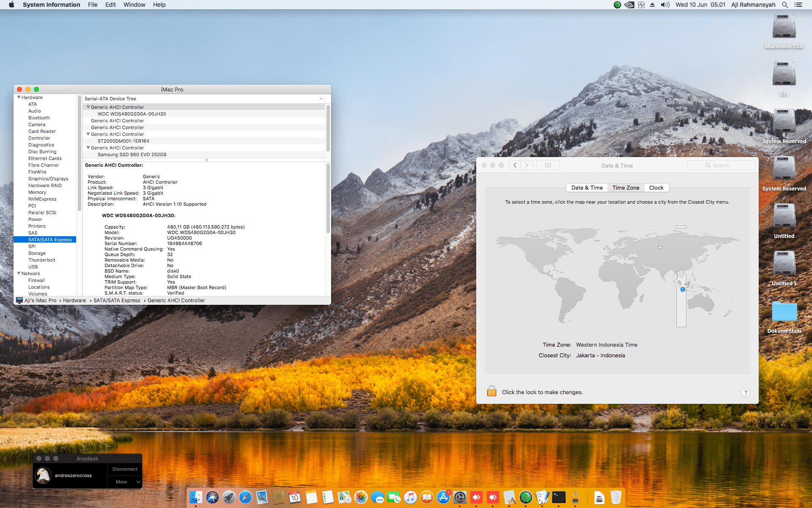Image resolution: width=812 pixels, height=508 pixels.
Task: Select Firewall under Network in sidebar
Action: pyautogui.click(x=37, y=280)
